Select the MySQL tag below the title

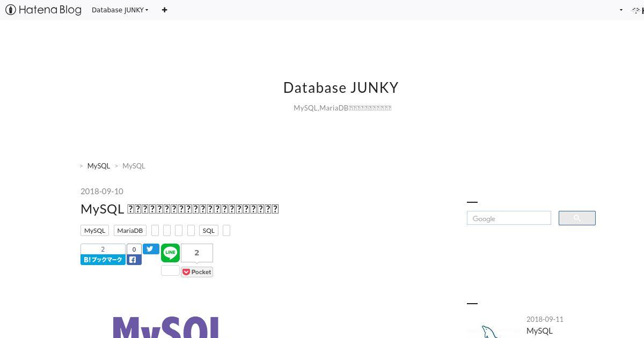[x=95, y=230]
